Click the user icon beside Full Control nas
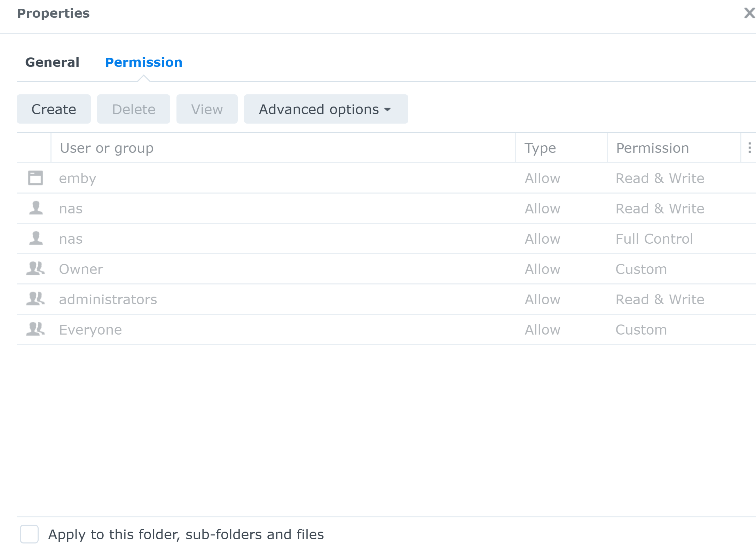Viewport: 756px width, 556px height. 36,238
